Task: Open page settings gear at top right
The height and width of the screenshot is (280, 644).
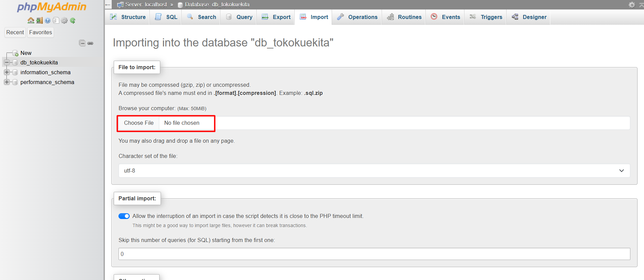Action: (631, 5)
